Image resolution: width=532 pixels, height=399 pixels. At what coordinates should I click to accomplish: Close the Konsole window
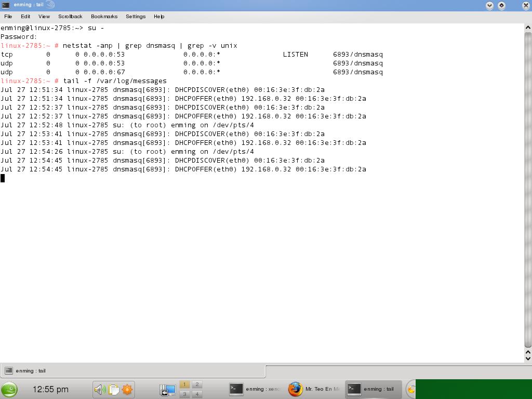pos(526,5)
